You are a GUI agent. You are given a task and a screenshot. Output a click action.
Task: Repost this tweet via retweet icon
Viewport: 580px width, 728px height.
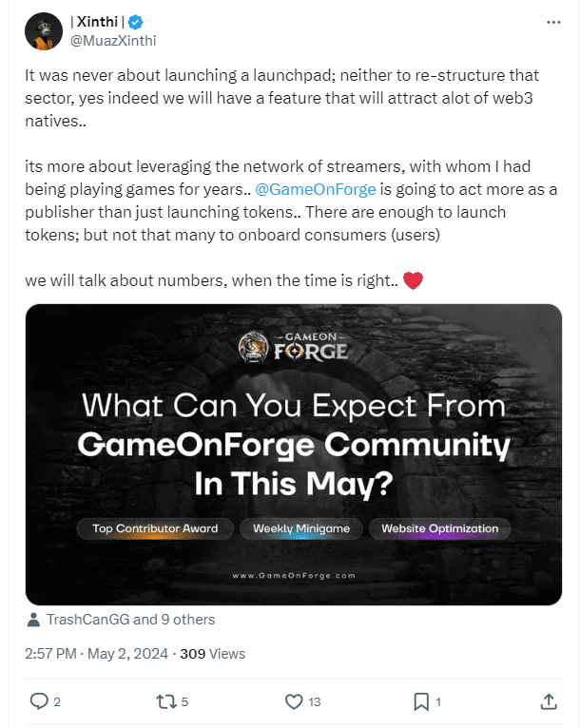click(x=164, y=701)
